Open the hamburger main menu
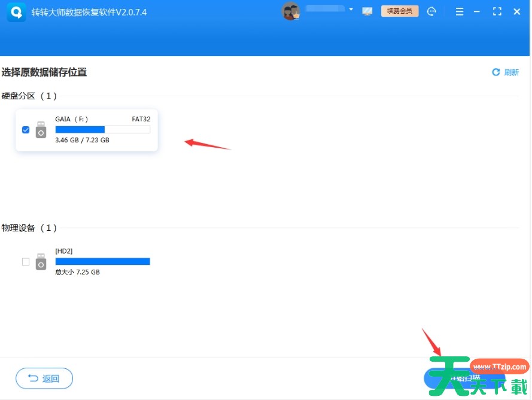Viewport: 532px width, 400px height. pos(460,11)
